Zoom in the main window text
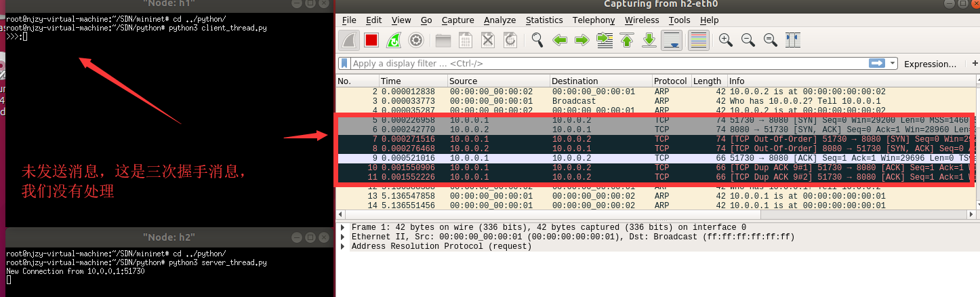This screenshot has height=297, width=980. point(726,40)
